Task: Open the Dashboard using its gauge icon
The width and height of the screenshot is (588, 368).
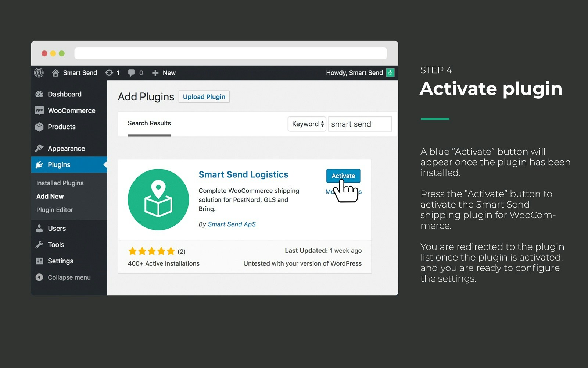Action: tap(39, 94)
